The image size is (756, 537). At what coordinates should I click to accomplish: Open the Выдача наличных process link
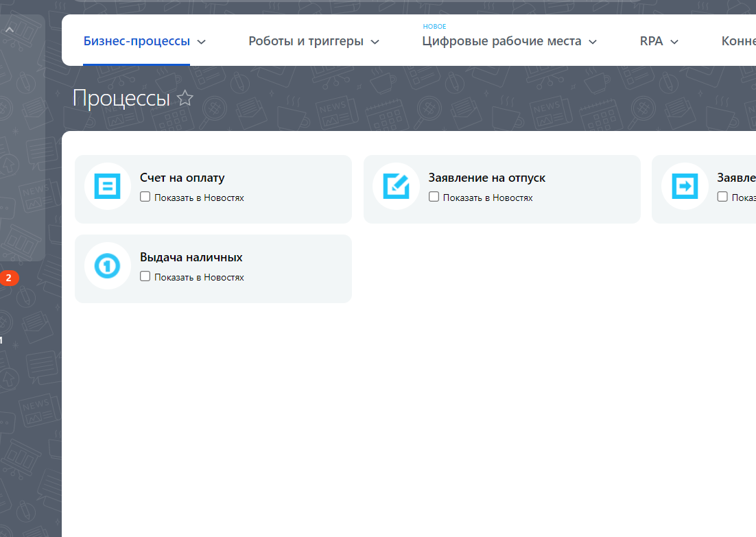(191, 257)
